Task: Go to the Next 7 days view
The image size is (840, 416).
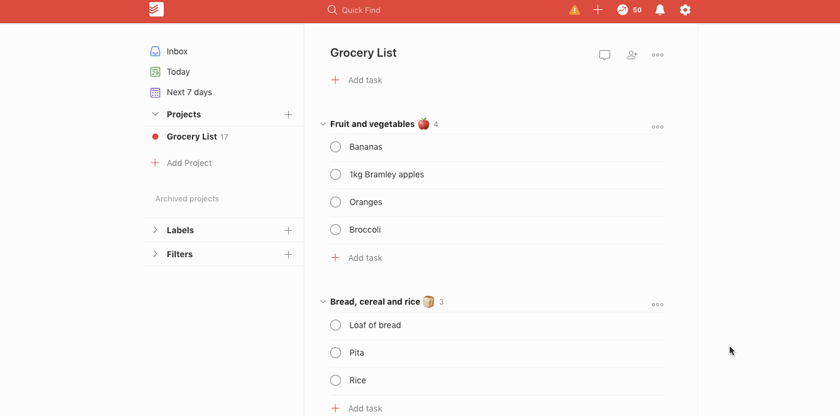Action: (x=188, y=92)
